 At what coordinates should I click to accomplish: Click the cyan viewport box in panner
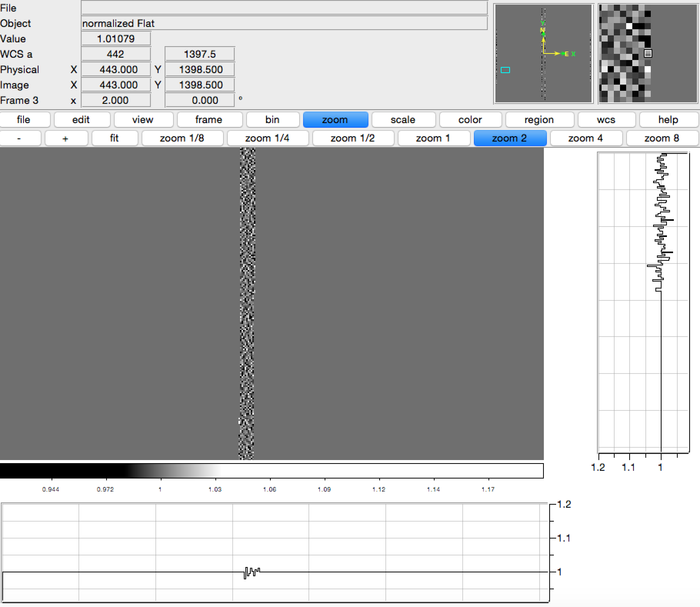505,70
